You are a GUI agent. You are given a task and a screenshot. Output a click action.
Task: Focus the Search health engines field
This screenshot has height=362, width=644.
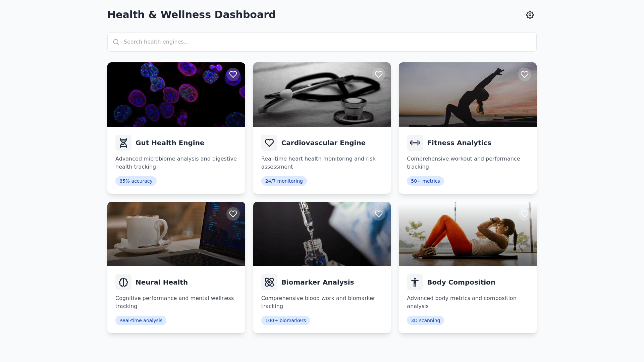(322, 42)
